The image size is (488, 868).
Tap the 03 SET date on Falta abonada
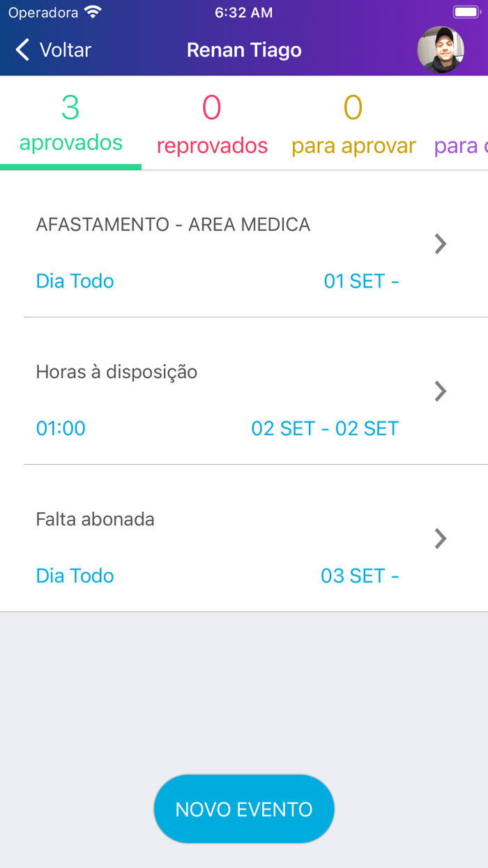[360, 575]
